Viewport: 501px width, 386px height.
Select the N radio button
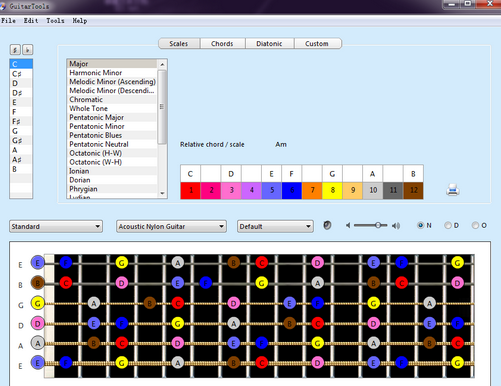pyautogui.click(x=420, y=225)
